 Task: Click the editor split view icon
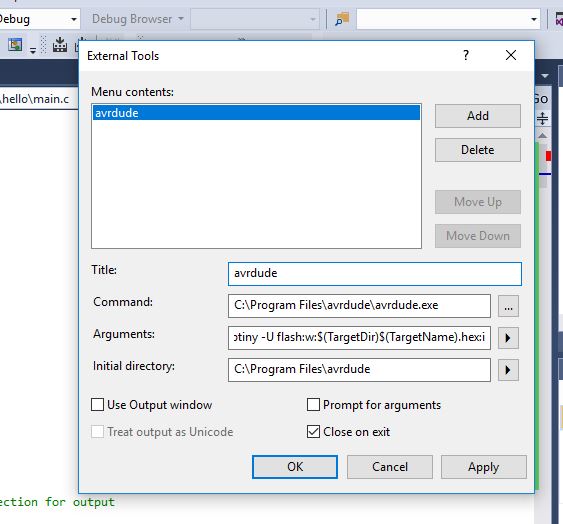tap(543, 119)
